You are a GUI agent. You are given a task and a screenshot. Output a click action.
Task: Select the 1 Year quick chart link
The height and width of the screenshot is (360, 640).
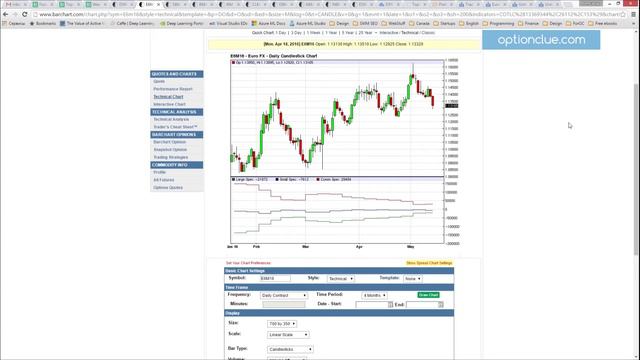pos(331,33)
